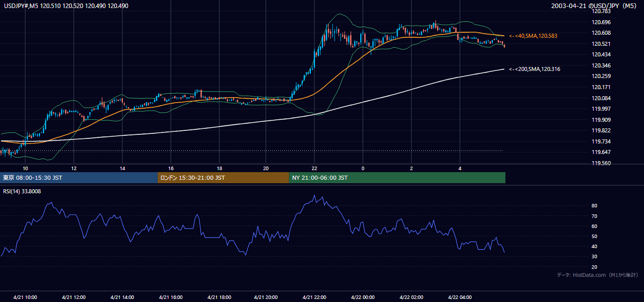644x302 pixels.
Task: Click the 4/22 00:00 date label
Action: point(363,297)
